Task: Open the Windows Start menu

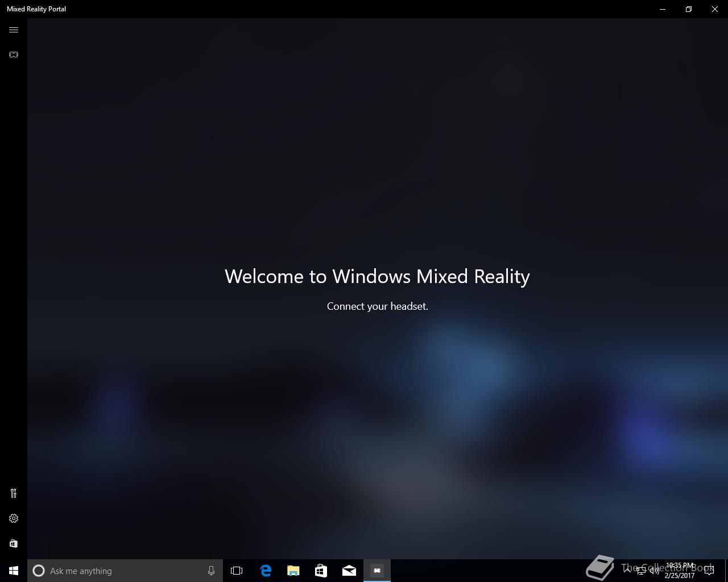Action: point(14,571)
